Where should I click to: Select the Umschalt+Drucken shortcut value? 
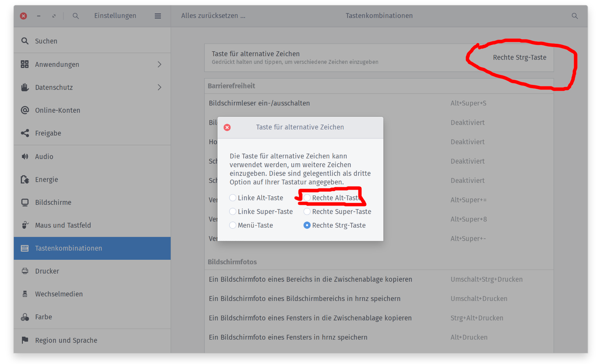click(x=479, y=299)
